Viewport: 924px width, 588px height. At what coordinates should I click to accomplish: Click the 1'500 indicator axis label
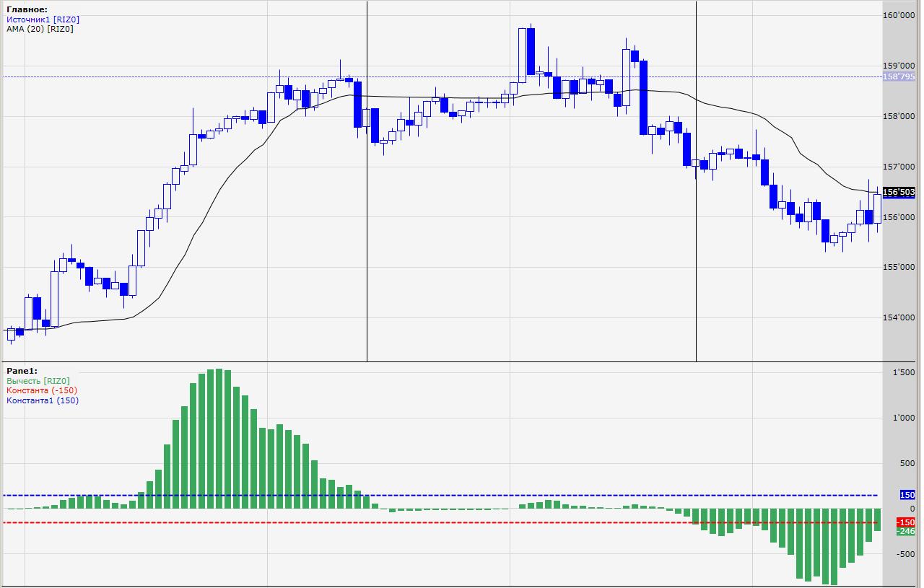[x=905, y=373]
